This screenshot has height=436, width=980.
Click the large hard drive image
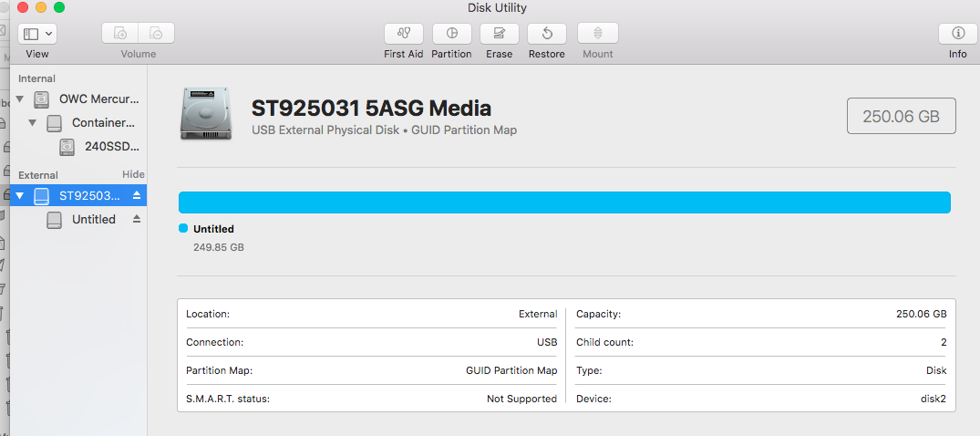206,114
